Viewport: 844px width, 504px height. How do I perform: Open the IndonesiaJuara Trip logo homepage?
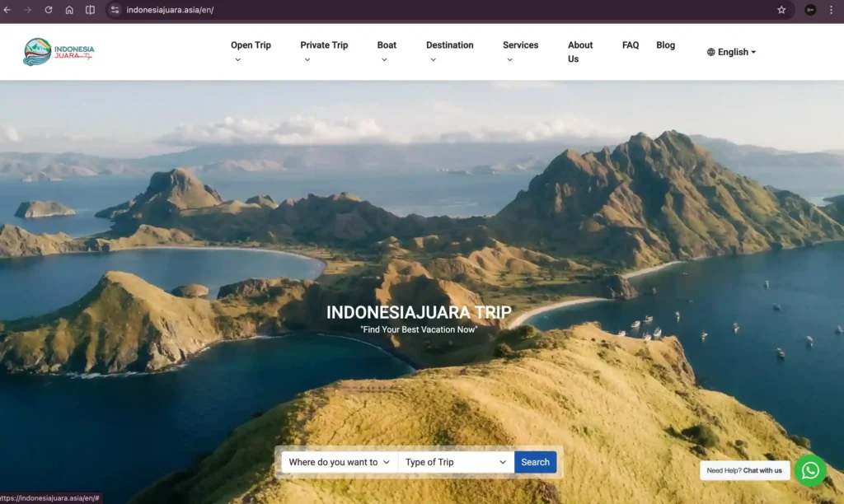pos(59,51)
